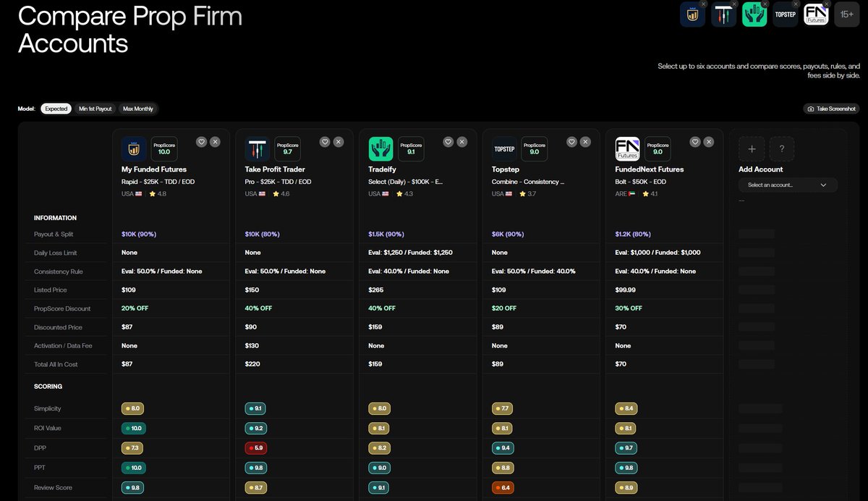868x501 pixels.
Task: Favorite Tradeify with heart icon
Action: [448, 142]
